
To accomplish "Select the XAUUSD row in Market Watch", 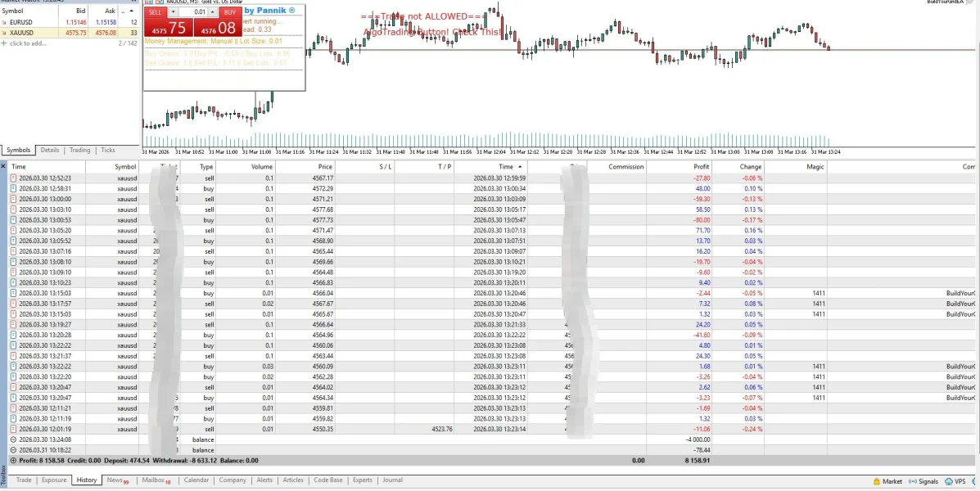I will point(70,33).
